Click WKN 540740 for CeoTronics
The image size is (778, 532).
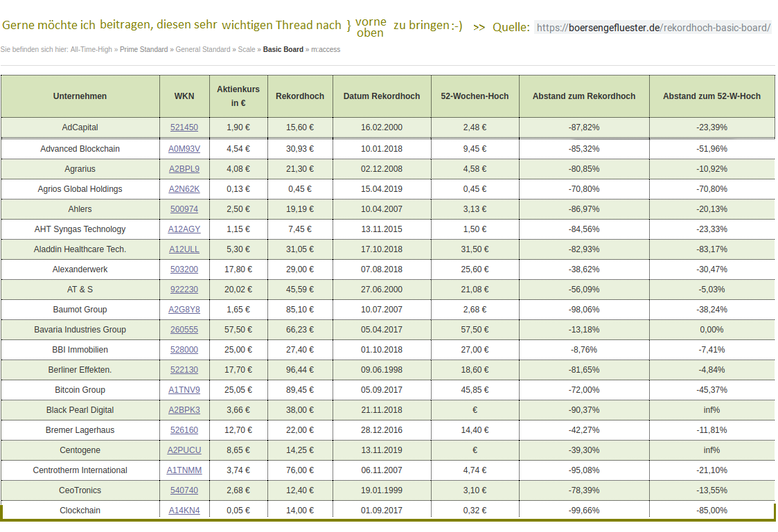pos(184,491)
